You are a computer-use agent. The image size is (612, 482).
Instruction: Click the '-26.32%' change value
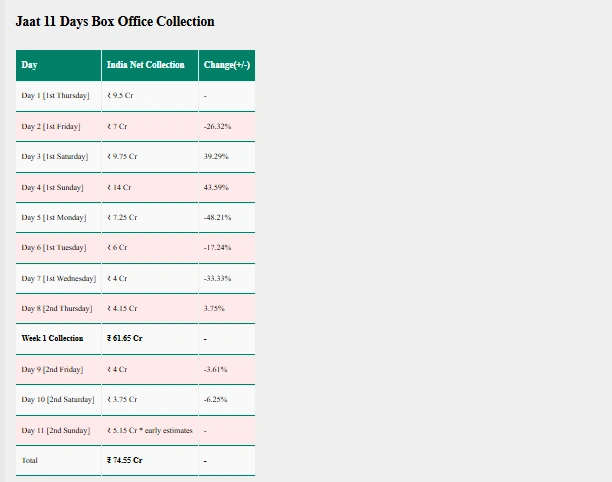point(217,126)
